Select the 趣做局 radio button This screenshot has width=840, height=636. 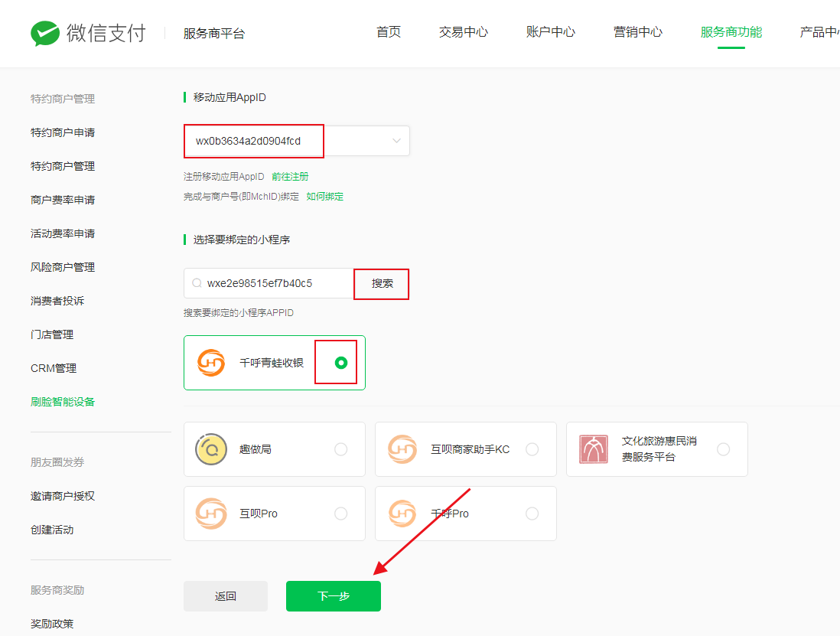click(340, 449)
